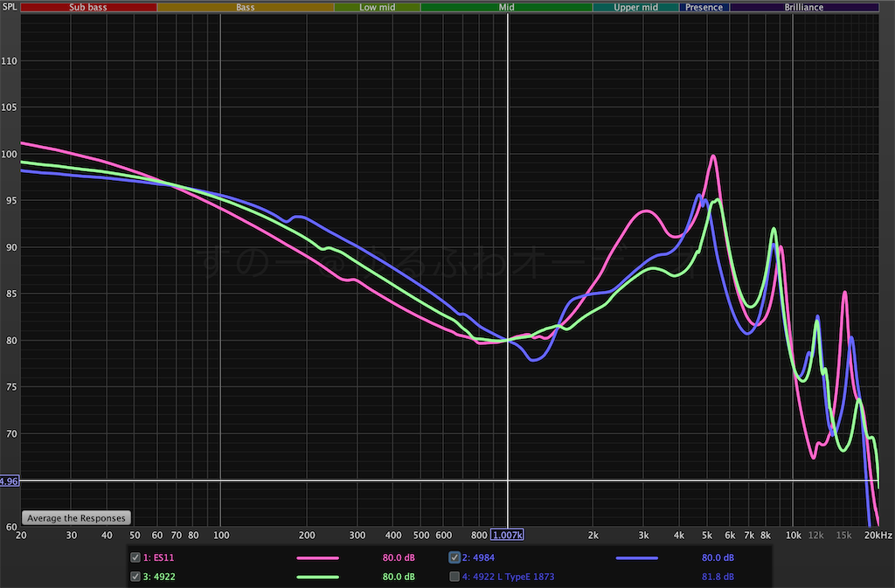Click the green 80.0 dB 4922 value
Viewport: 895px width, 588px height.
tap(399, 577)
